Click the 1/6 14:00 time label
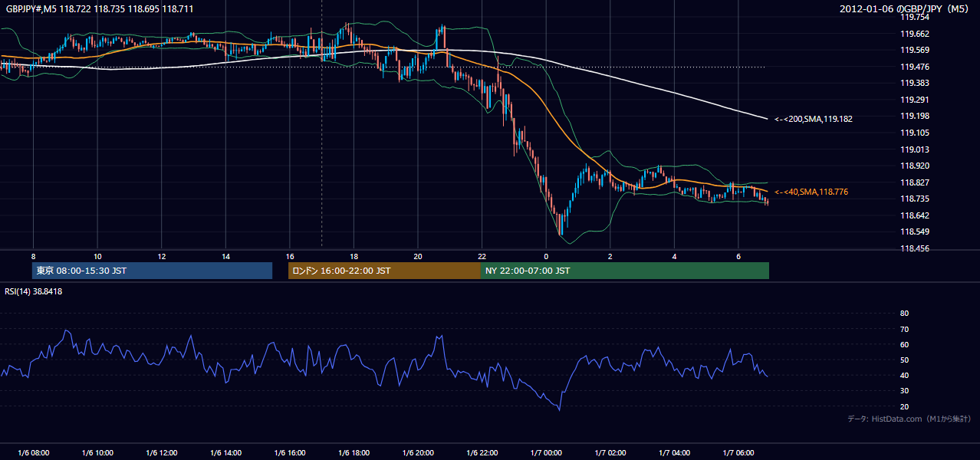This screenshot has height=460, width=980. click(225, 452)
